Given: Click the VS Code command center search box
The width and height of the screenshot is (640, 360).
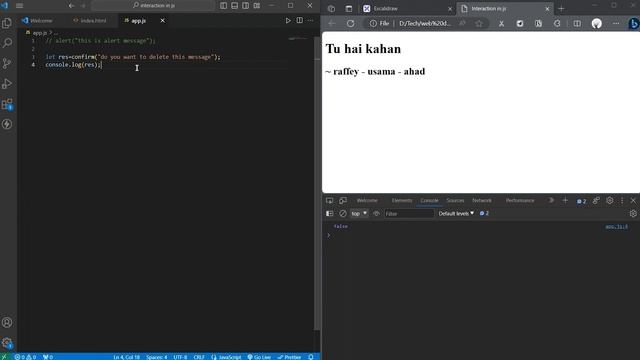Looking at the screenshot, I should (x=153, y=6).
